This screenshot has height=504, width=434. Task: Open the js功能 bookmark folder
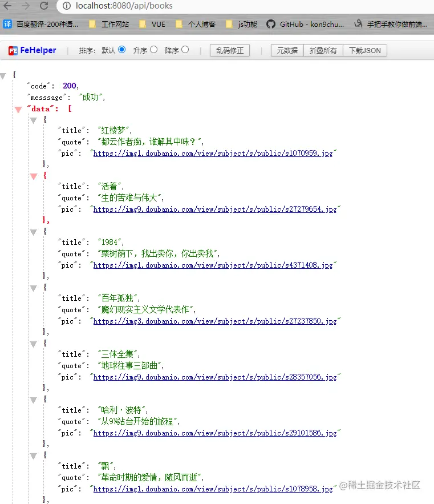(x=242, y=24)
